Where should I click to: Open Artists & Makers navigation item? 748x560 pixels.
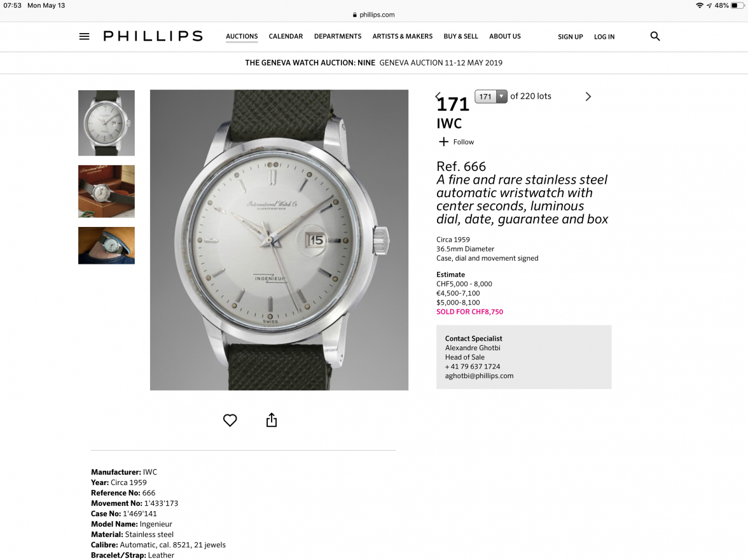point(403,36)
